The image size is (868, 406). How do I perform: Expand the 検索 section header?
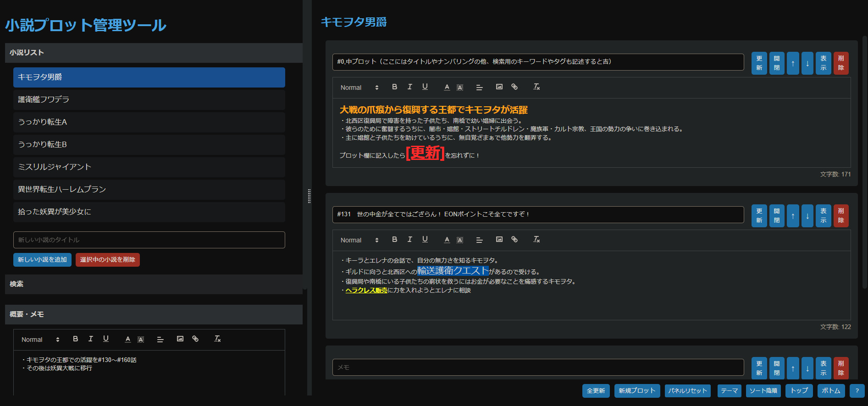click(x=154, y=284)
